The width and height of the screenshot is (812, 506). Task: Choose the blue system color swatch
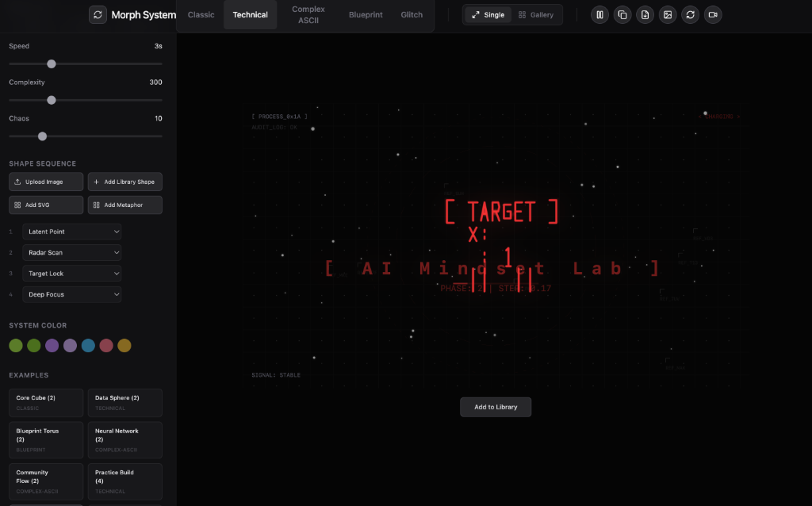[x=88, y=346]
